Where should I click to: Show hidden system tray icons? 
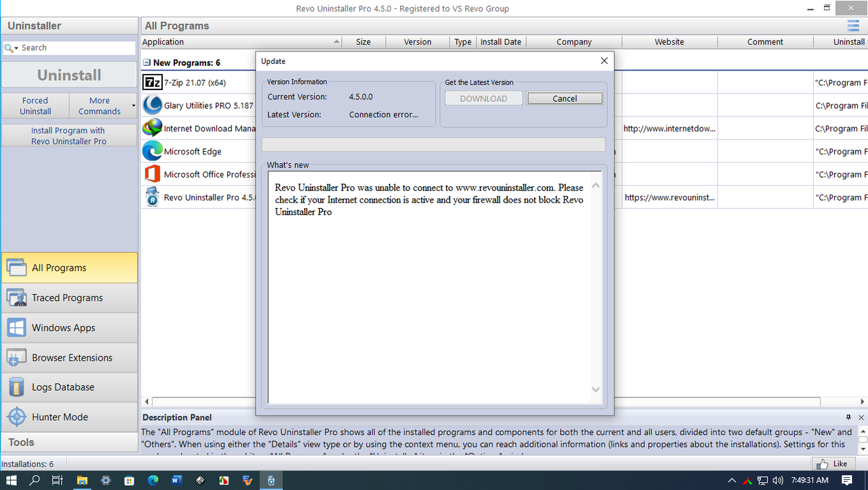point(732,481)
